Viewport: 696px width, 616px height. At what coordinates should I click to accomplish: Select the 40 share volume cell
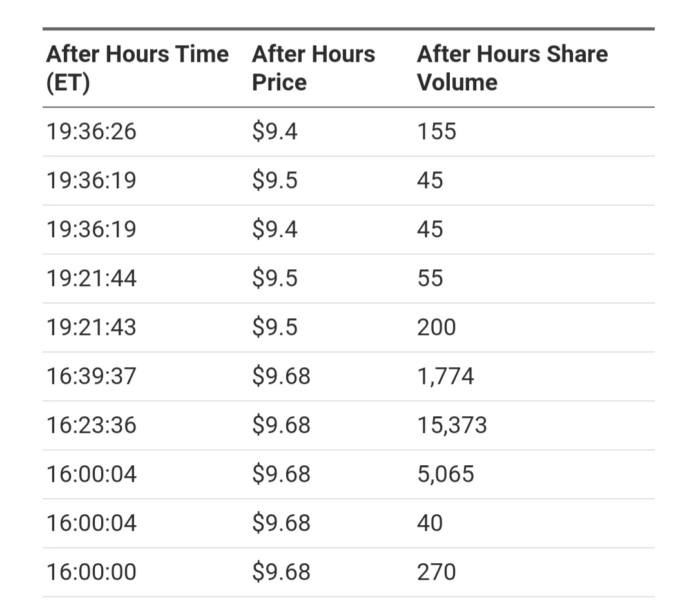click(430, 523)
